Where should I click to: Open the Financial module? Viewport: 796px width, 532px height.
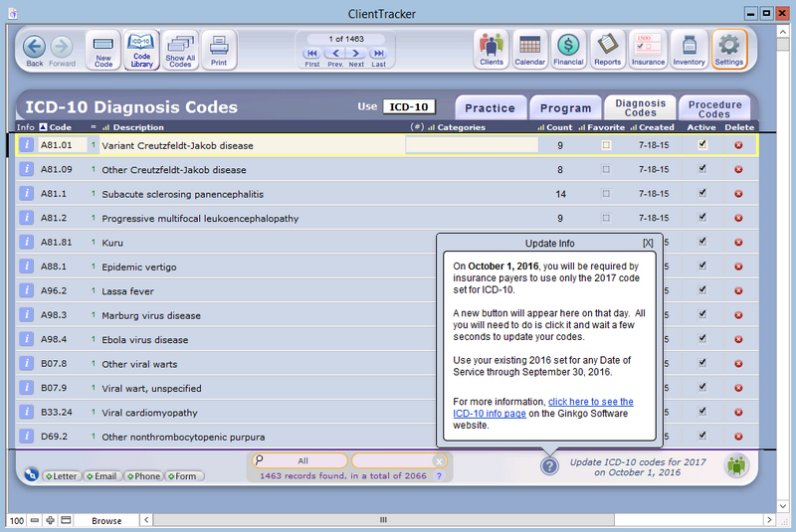568,49
